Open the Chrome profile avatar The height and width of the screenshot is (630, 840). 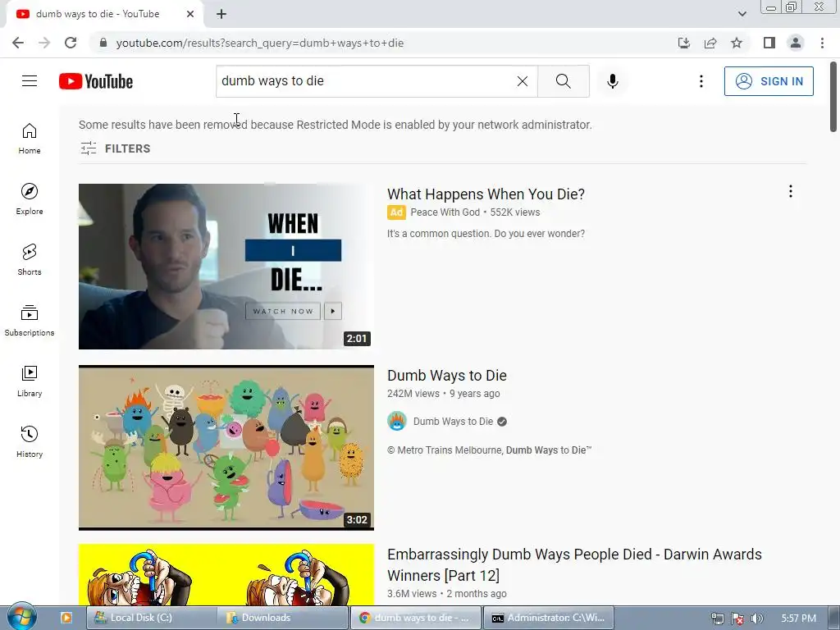click(x=796, y=43)
